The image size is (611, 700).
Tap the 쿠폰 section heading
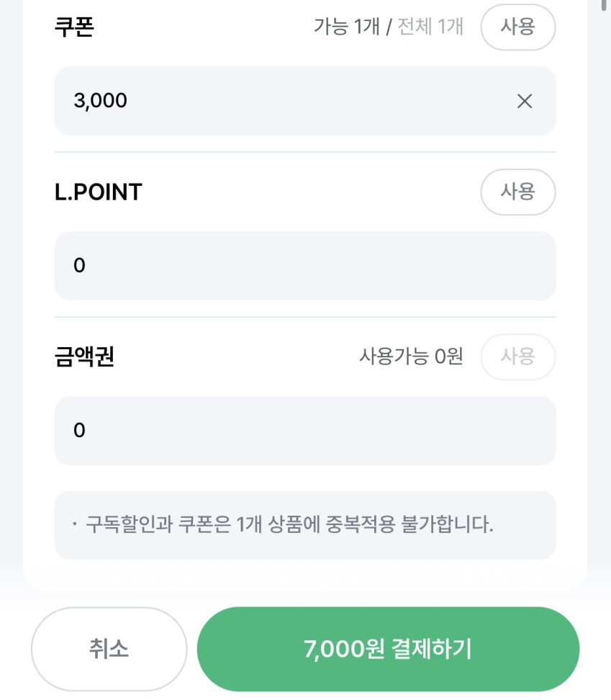pos(74,27)
